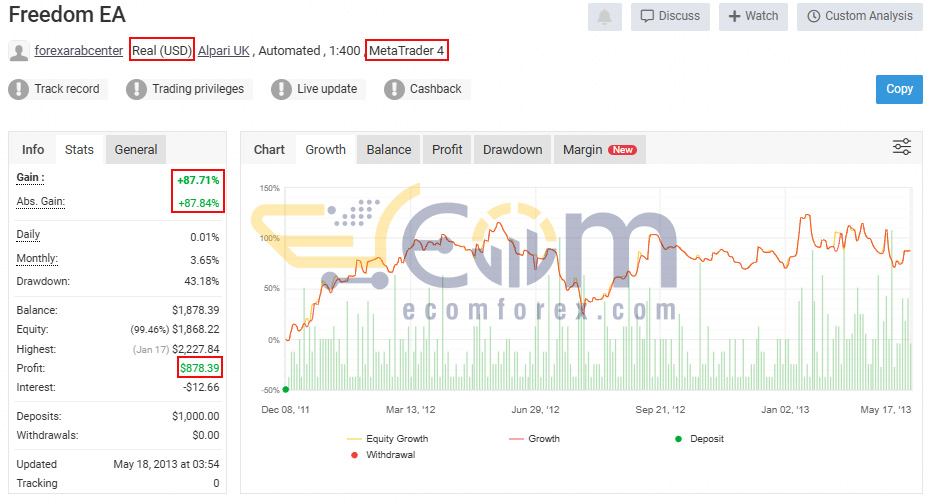Click the Trading privileges label
The width and height of the screenshot is (927, 502).
[x=198, y=89]
